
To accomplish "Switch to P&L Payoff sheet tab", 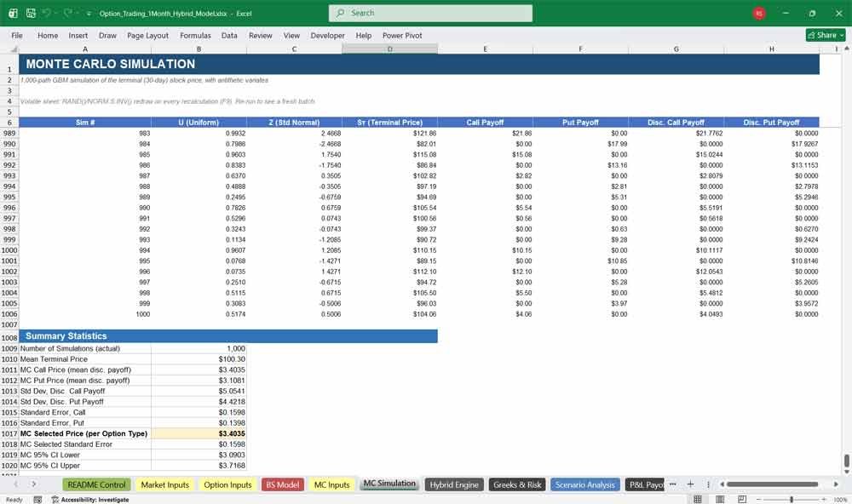I will pyautogui.click(x=644, y=484).
